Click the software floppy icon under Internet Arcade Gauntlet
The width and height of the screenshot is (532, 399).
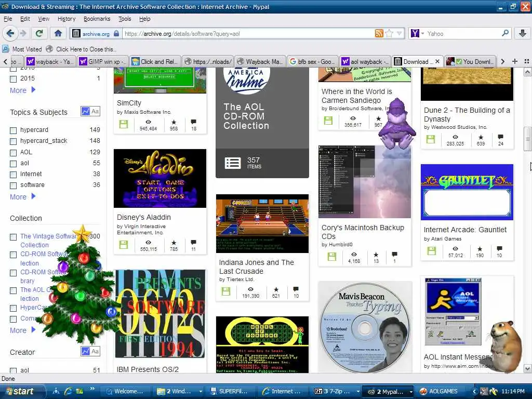[x=431, y=251]
